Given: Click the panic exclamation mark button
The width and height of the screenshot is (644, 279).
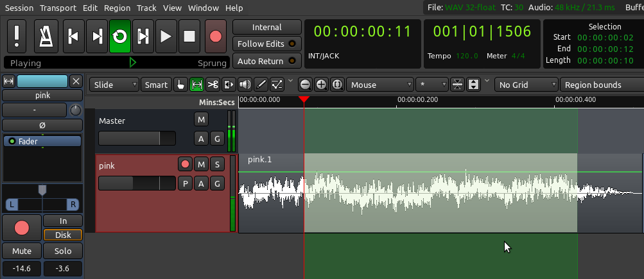Looking at the screenshot, I should (x=17, y=36).
